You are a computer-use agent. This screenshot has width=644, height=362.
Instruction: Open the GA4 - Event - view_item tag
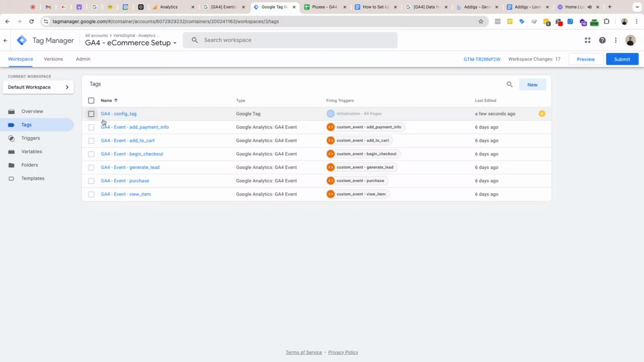coord(126,194)
